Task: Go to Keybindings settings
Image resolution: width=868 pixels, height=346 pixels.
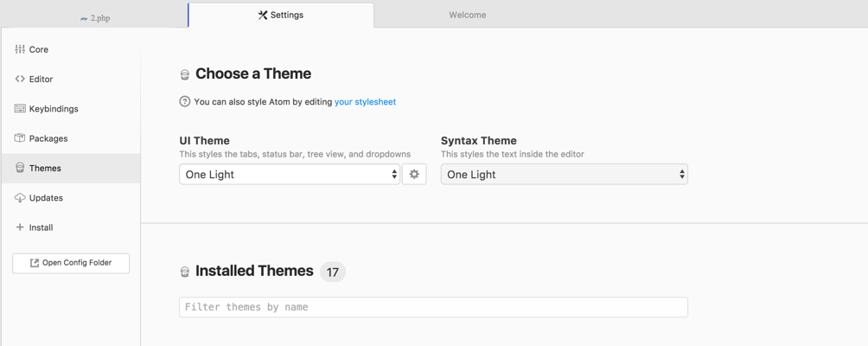Action: (x=71, y=108)
